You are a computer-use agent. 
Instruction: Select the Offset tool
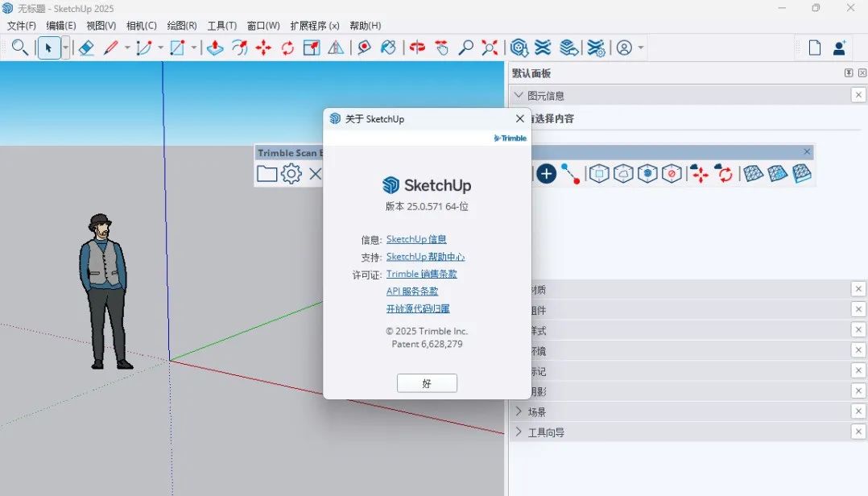coord(239,48)
